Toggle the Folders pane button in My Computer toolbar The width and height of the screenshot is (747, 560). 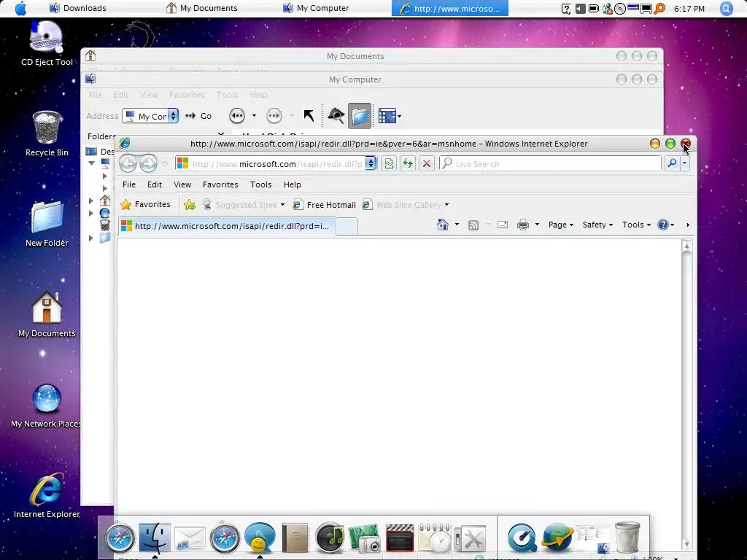(x=360, y=116)
